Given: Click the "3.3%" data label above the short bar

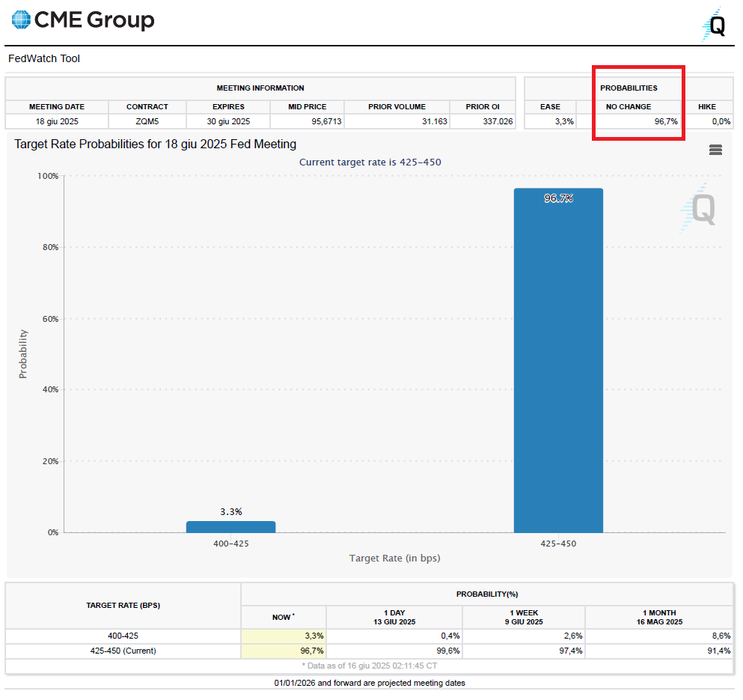Looking at the screenshot, I should click(230, 512).
